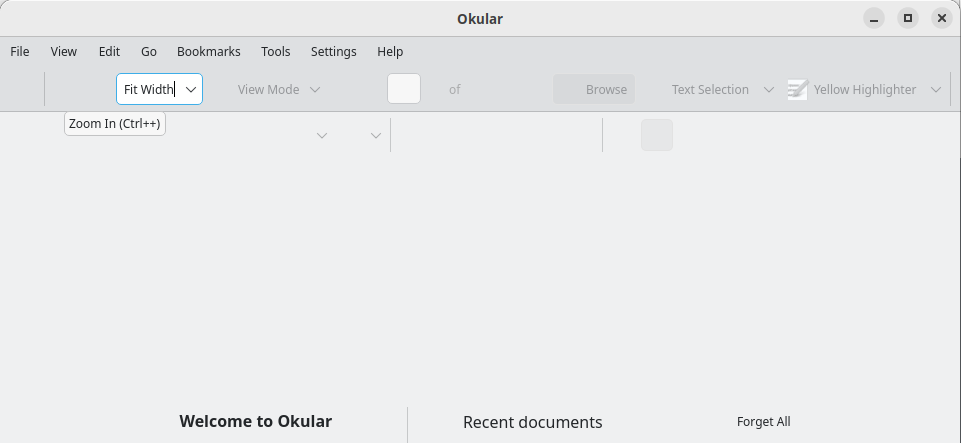
Task: Click Forget All recent documents link
Action: pyautogui.click(x=764, y=422)
